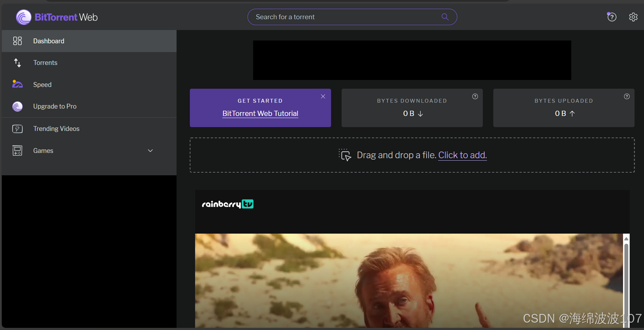Click the Trending Videos lightning icon
Screen dimensions: 644x330
click(x=17, y=129)
